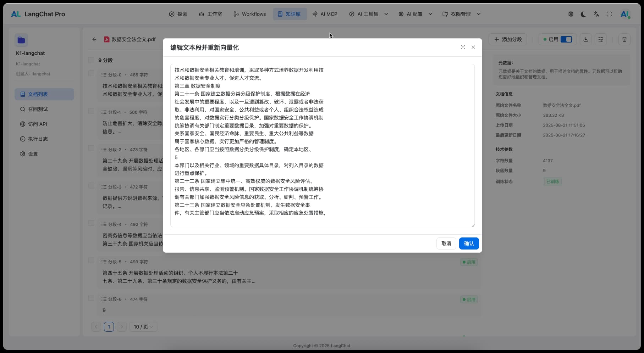Open the 10 / 页 page size dropdown
The width and height of the screenshot is (644, 353).
pos(143,327)
